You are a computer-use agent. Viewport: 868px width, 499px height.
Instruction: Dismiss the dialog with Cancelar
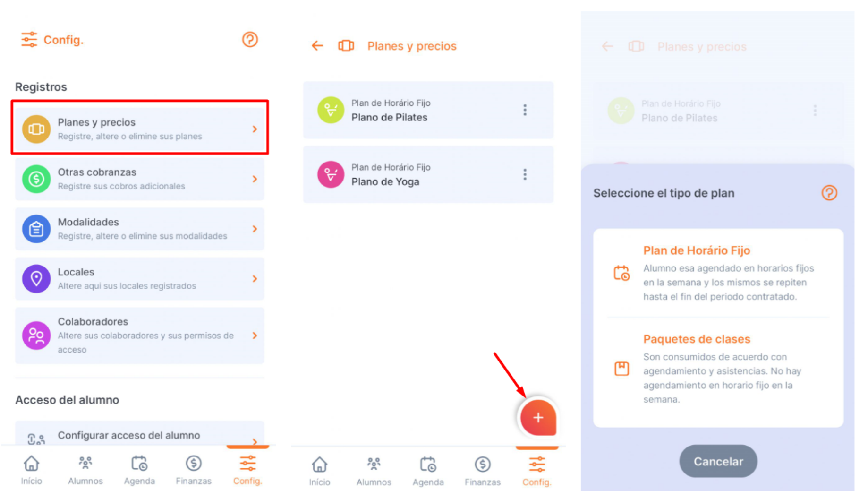[x=718, y=461]
